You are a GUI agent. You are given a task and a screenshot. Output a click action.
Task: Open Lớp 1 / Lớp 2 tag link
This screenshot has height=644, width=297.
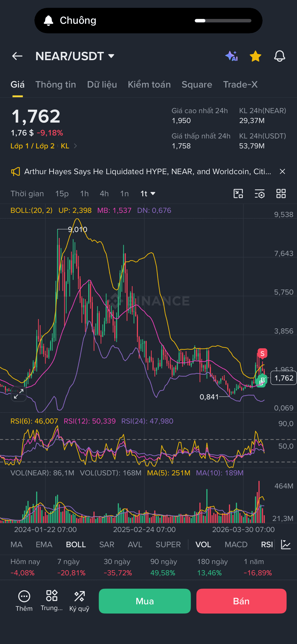point(33,146)
